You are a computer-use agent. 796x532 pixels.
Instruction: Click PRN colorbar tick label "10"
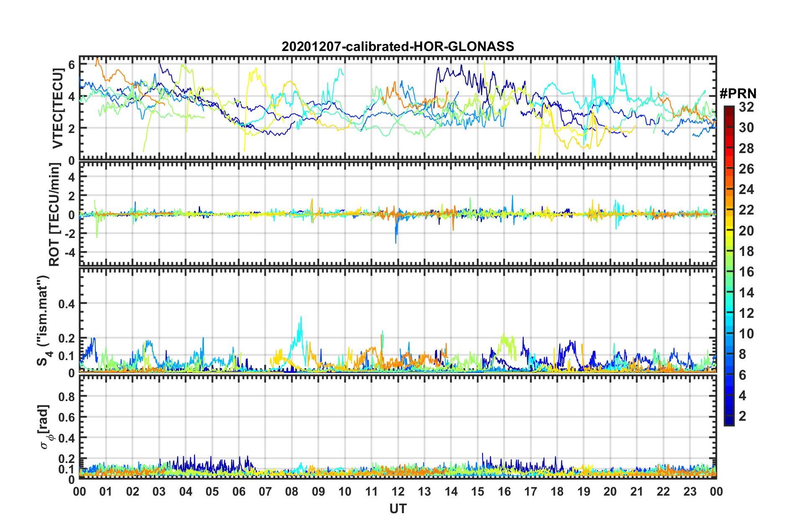tap(746, 334)
